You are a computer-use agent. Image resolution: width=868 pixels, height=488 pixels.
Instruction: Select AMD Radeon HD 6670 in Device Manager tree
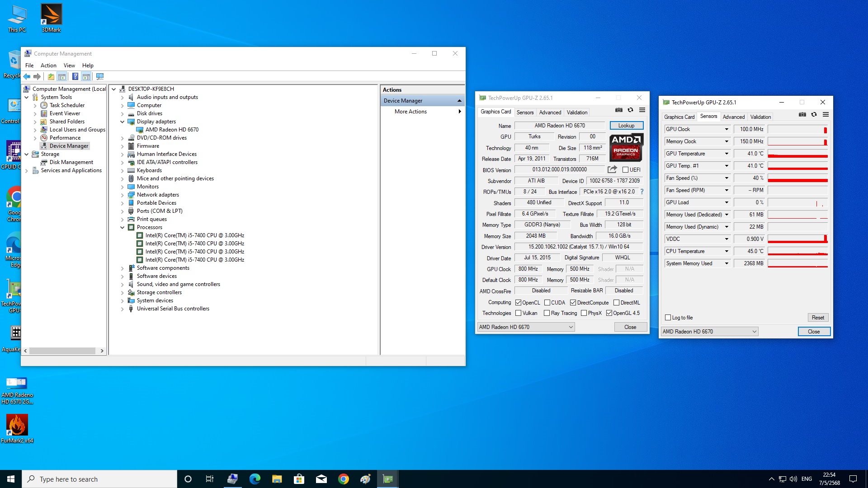172,130
